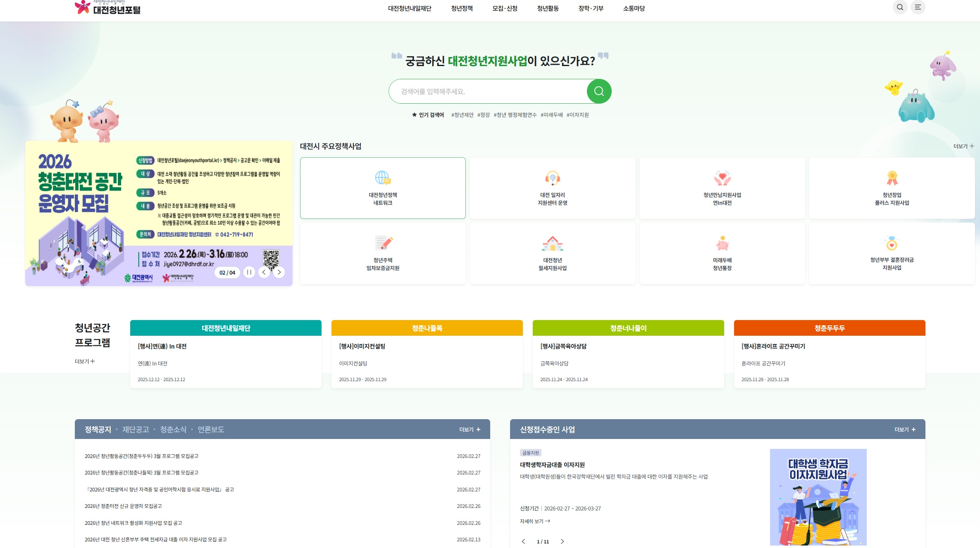The height and width of the screenshot is (548, 980).
Task: Click the green search submit button
Action: [x=599, y=91]
